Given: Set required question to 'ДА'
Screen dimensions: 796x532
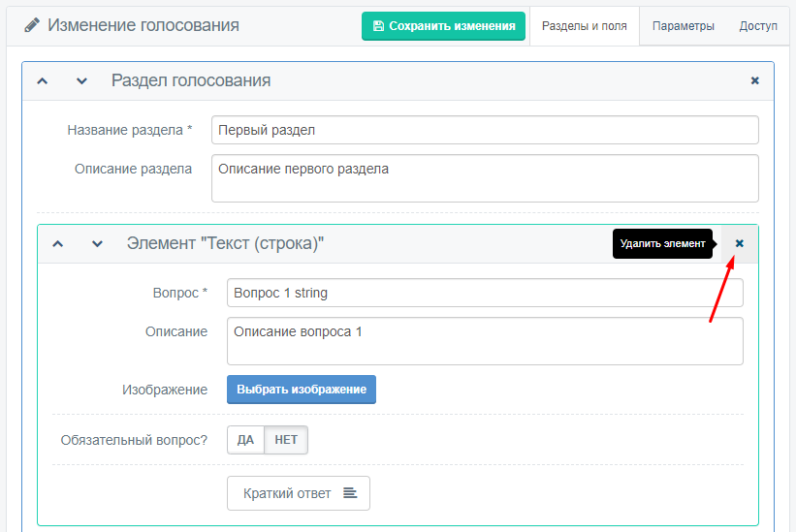Looking at the screenshot, I should click(x=245, y=440).
